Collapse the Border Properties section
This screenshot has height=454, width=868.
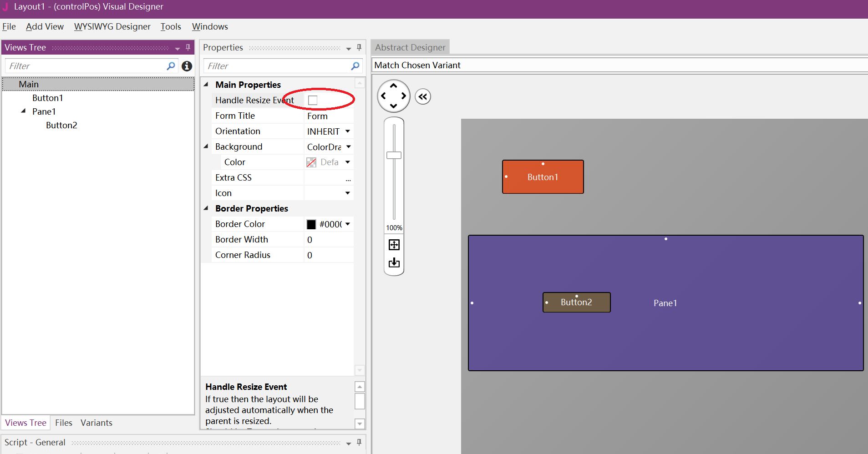click(x=206, y=208)
